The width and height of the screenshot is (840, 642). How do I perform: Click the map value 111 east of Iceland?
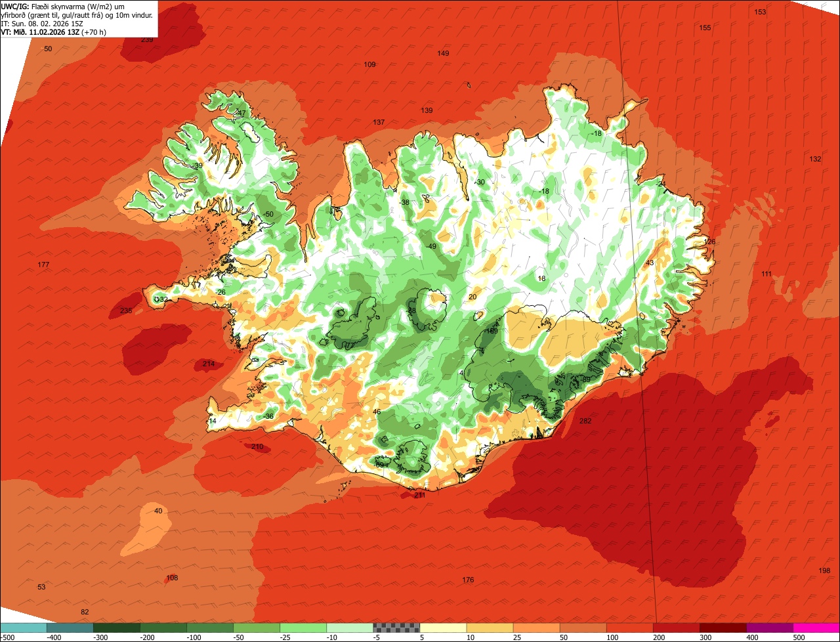pyautogui.click(x=766, y=274)
